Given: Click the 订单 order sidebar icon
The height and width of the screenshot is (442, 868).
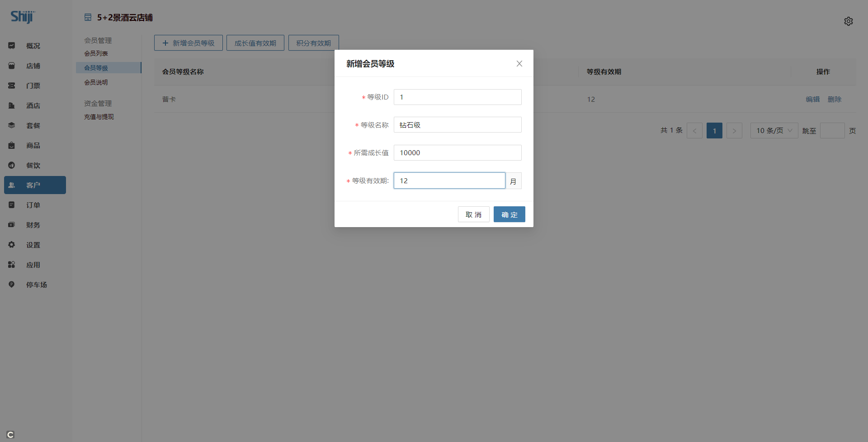Looking at the screenshot, I should (12, 205).
